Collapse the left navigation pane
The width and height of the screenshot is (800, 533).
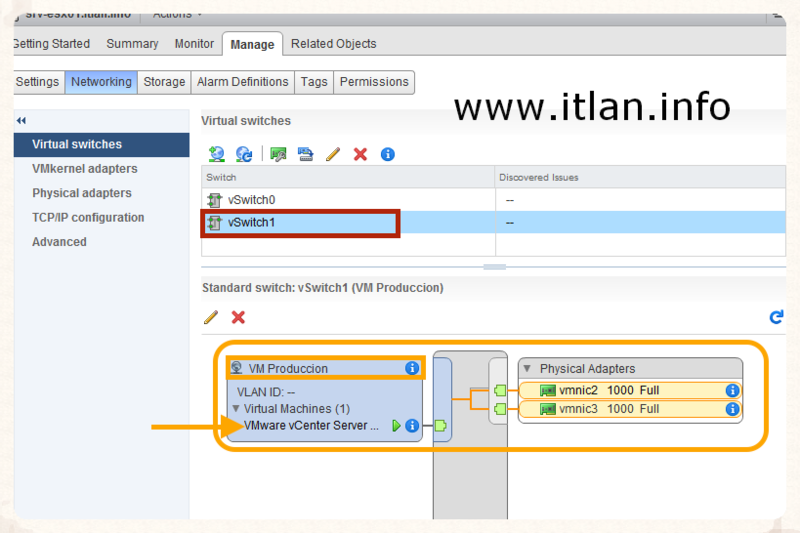[x=21, y=120]
